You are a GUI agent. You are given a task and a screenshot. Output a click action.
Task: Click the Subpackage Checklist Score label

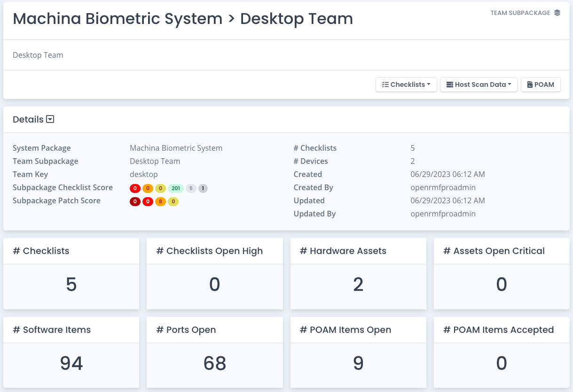click(63, 187)
